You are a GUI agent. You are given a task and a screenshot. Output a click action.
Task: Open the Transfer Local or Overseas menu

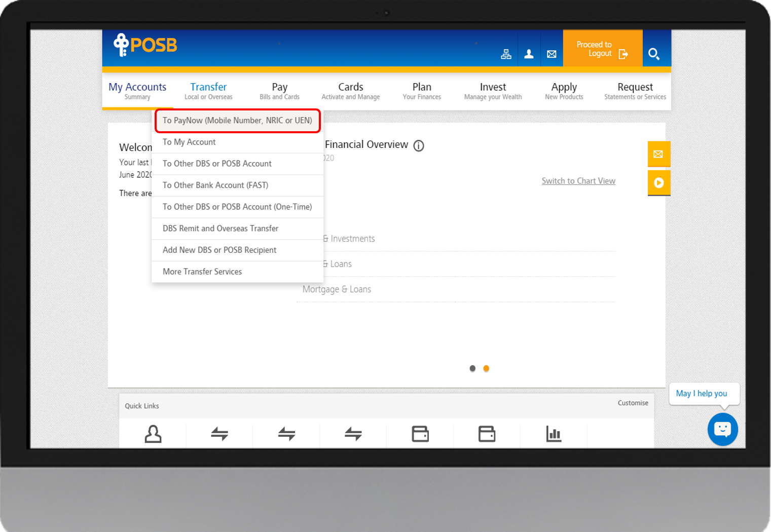(208, 91)
